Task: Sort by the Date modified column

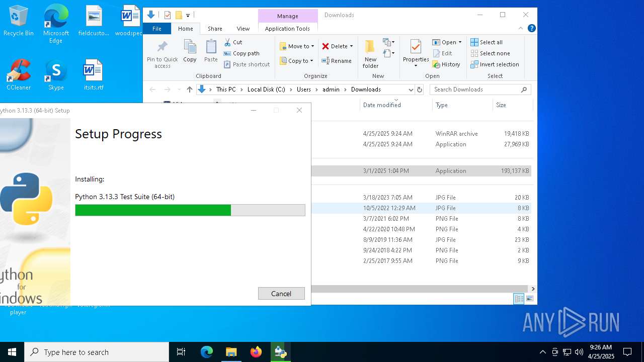Action: (395, 105)
